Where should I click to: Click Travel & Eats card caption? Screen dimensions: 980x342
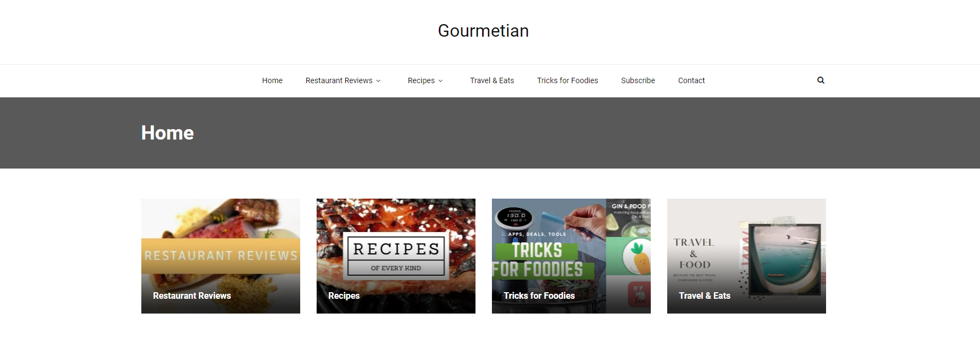704,295
